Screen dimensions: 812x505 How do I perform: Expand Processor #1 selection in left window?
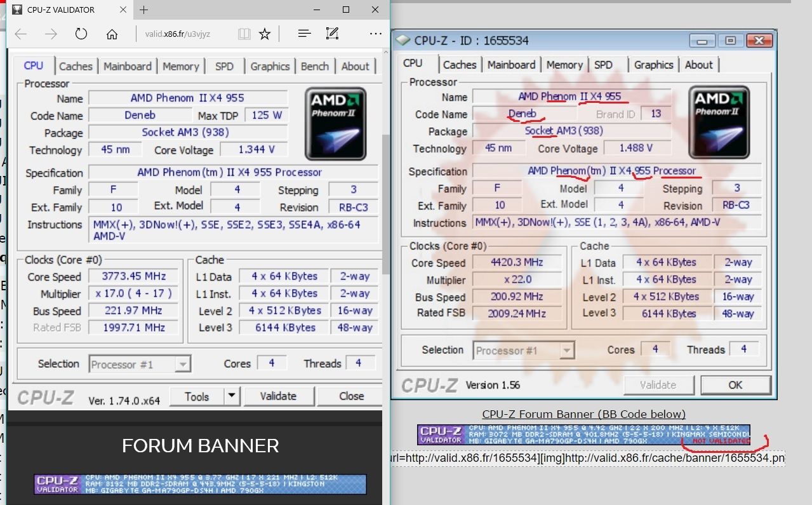pyautogui.click(x=183, y=365)
